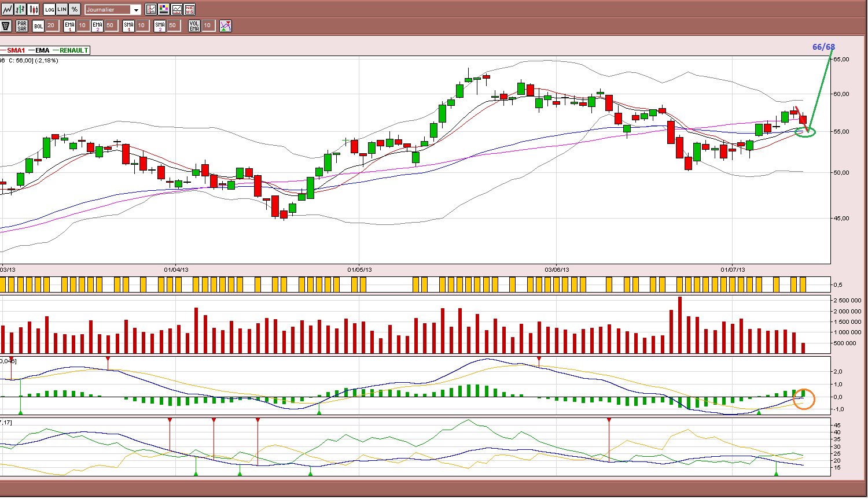Click the 2 500 000 volume axis label

pyautogui.click(x=848, y=300)
